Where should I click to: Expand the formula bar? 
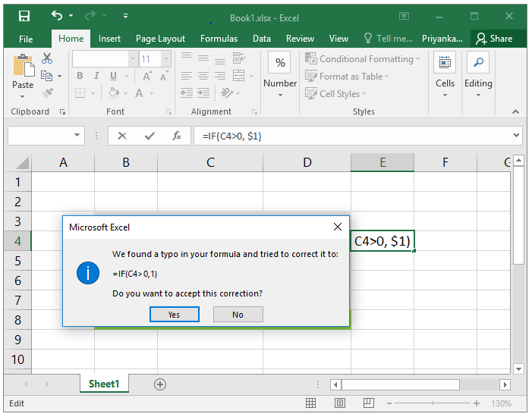(x=516, y=135)
